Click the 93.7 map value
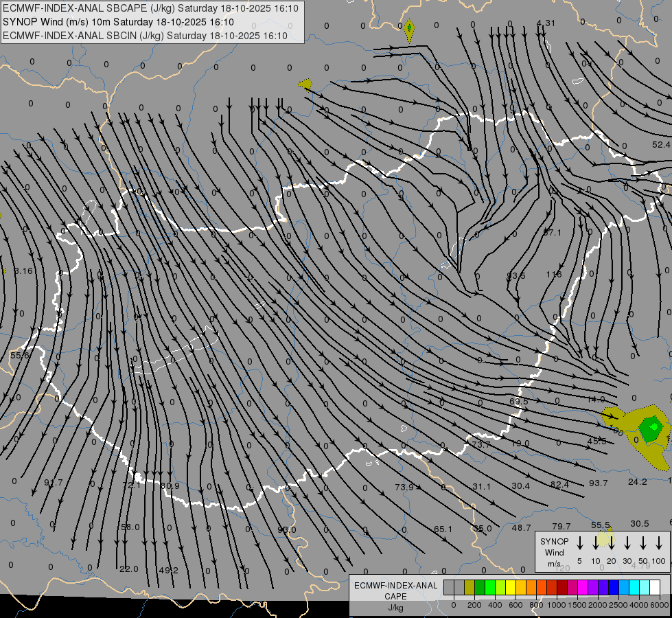672x618 pixels. [599, 483]
